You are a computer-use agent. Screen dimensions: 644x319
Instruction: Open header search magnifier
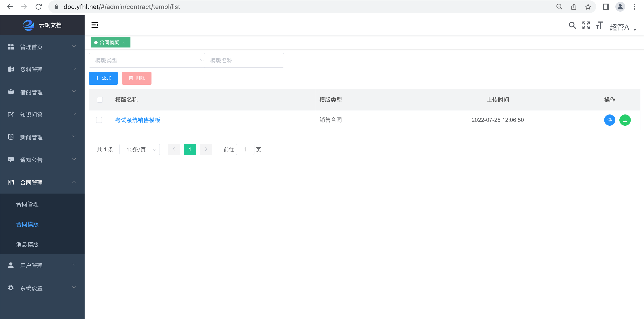pyautogui.click(x=572, y=25)
